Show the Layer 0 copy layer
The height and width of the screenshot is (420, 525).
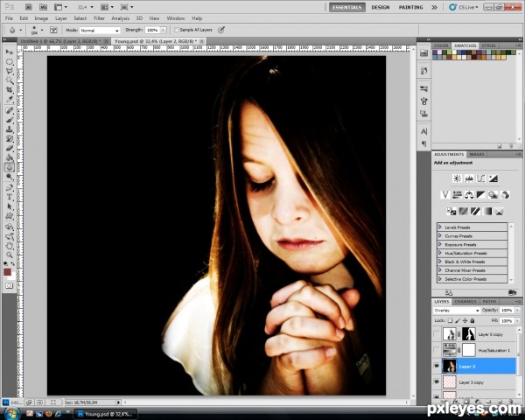click(x=437, y=334)
